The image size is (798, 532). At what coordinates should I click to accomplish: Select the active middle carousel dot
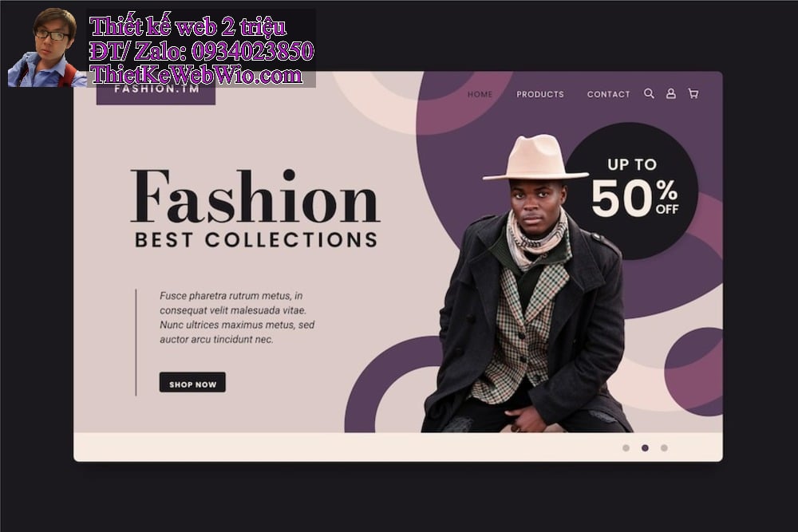click(x=645, y=448)
